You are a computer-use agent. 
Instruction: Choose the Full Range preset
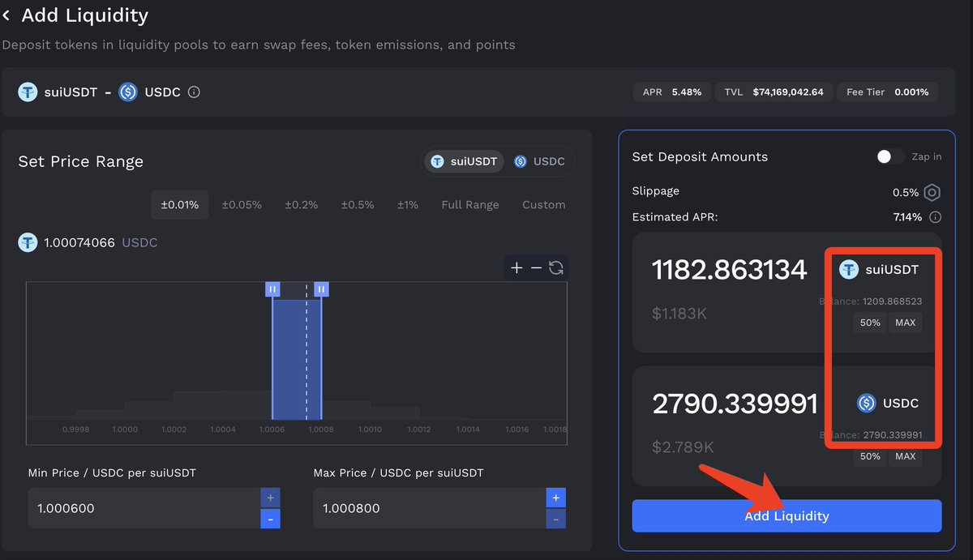coord(470,205)
